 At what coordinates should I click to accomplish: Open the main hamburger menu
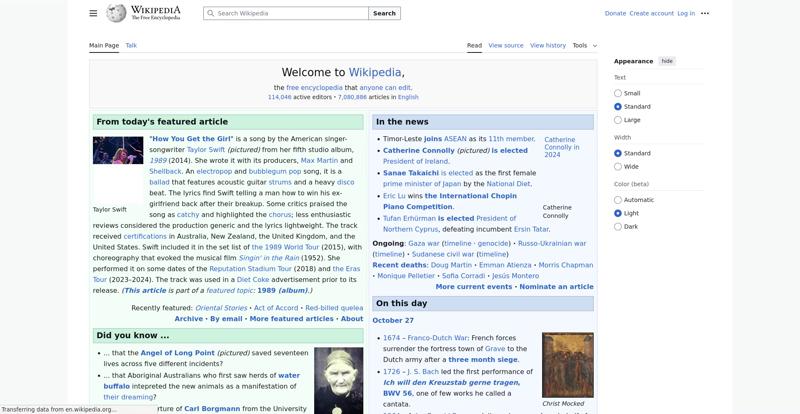[x=93, y=13]
